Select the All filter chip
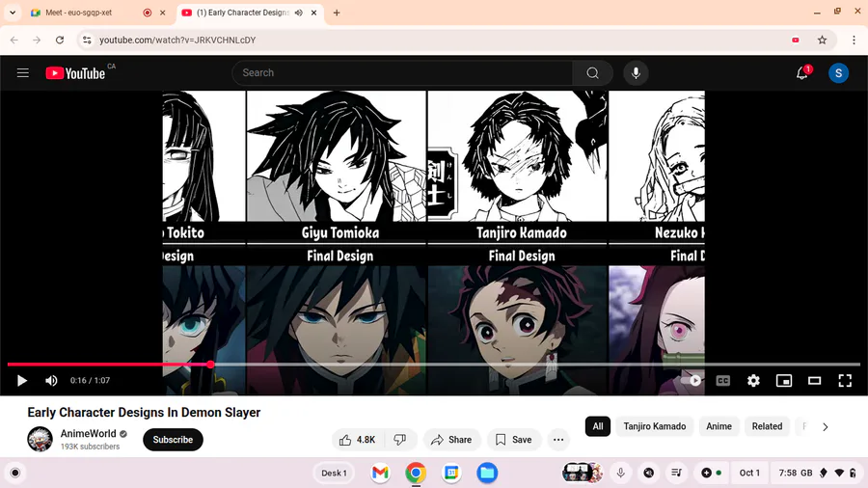Screen dimensions: 868x488 (x=598, y=426)
